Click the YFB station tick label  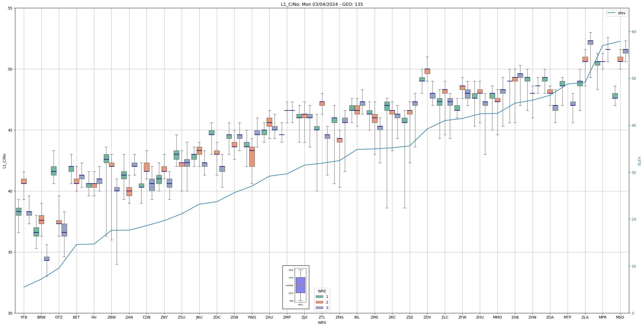tap(24, 317)
